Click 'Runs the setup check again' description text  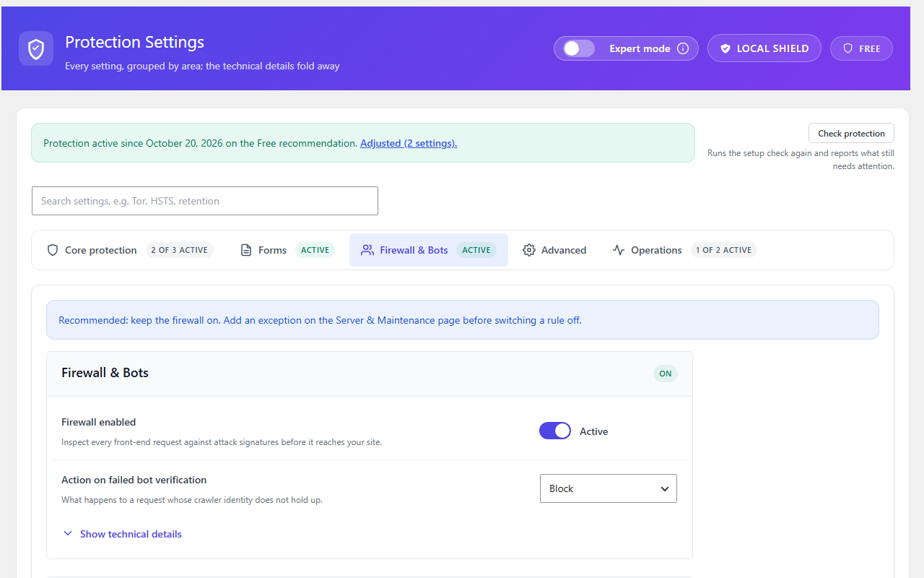(801, 160)
